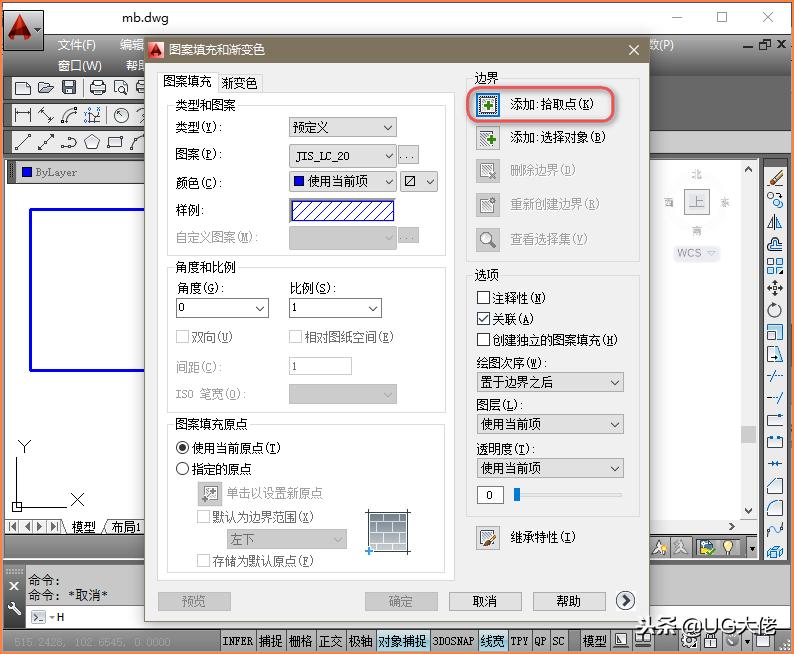Screen dimensions: 794x654
Task: Enable the Annotative checkbox
Action: pos(484,298)
